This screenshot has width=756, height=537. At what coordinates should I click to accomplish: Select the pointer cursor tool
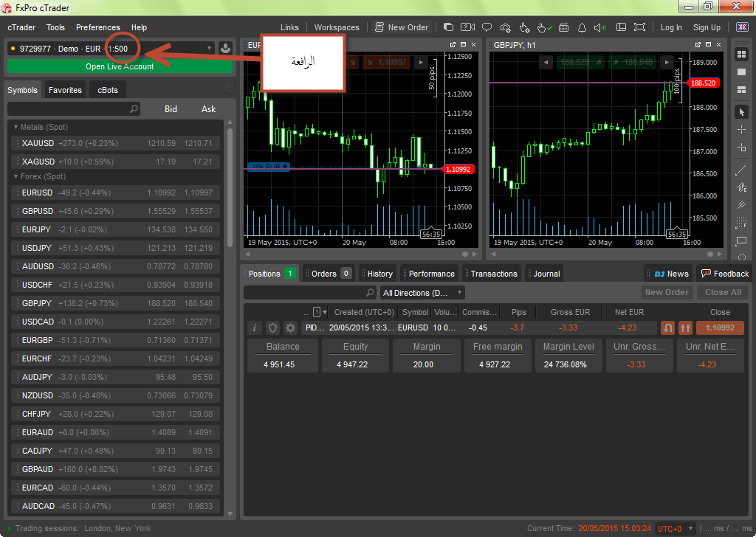pyautogui.click(x=741, y=112)
